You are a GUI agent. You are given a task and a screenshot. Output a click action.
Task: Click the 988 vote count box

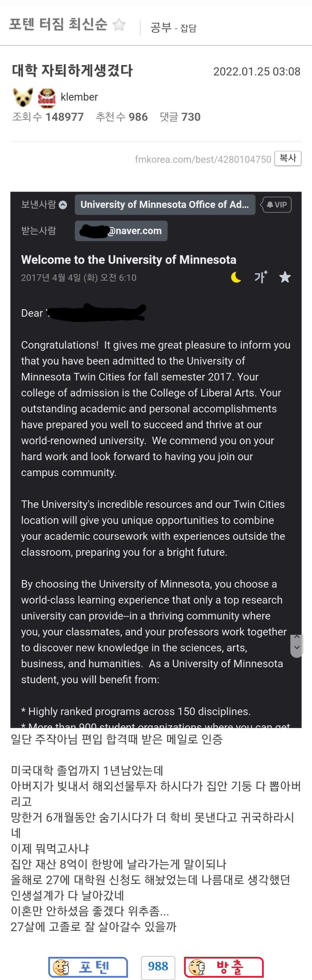(158, 966)
